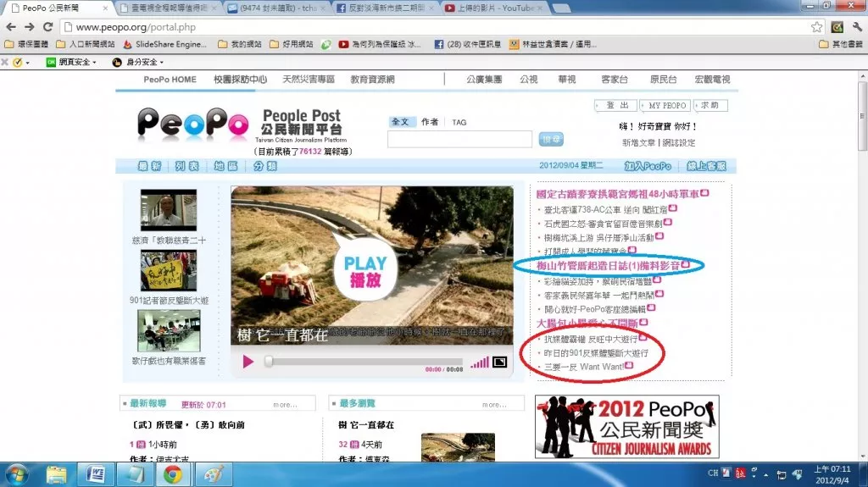
Task: Open the 入口新聞網站 bookmark folder
Action: coord(86,44)
